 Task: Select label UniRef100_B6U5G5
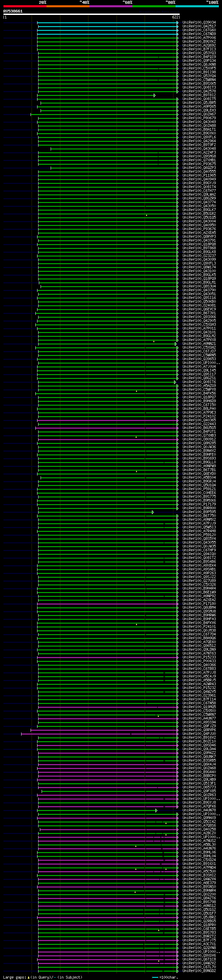(199, 428)
